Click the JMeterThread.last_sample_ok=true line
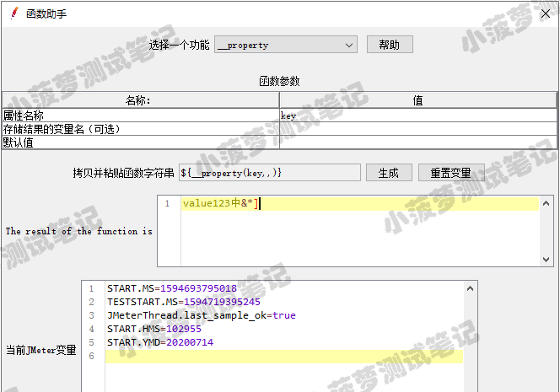 tap(202, 315)
